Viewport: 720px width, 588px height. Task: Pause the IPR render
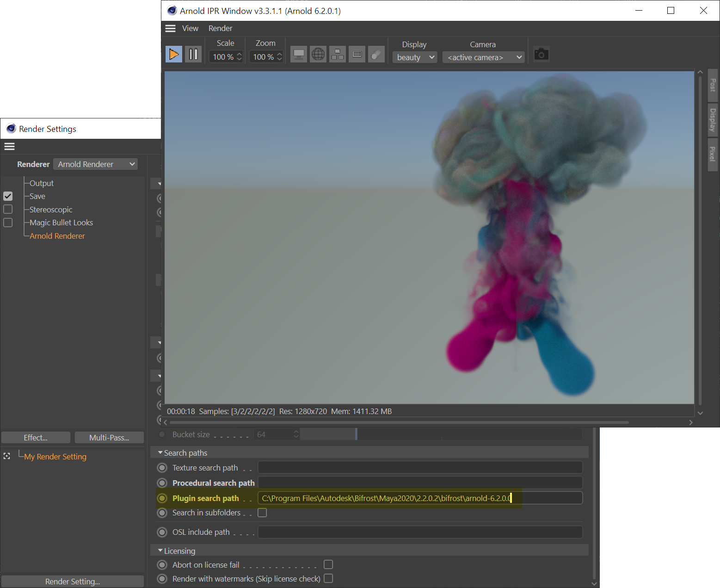193,55
